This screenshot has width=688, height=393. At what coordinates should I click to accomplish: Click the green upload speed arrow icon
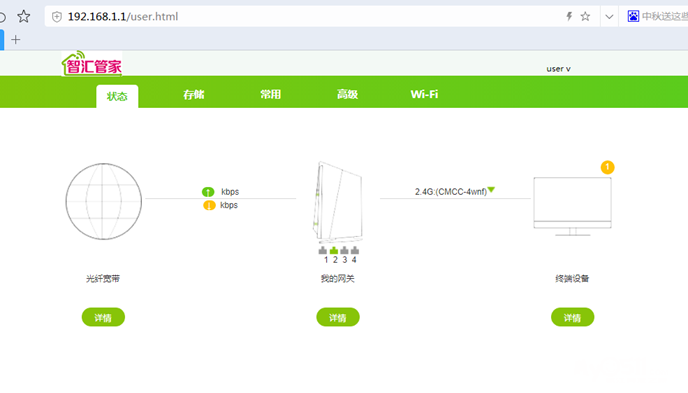[208, 192]
